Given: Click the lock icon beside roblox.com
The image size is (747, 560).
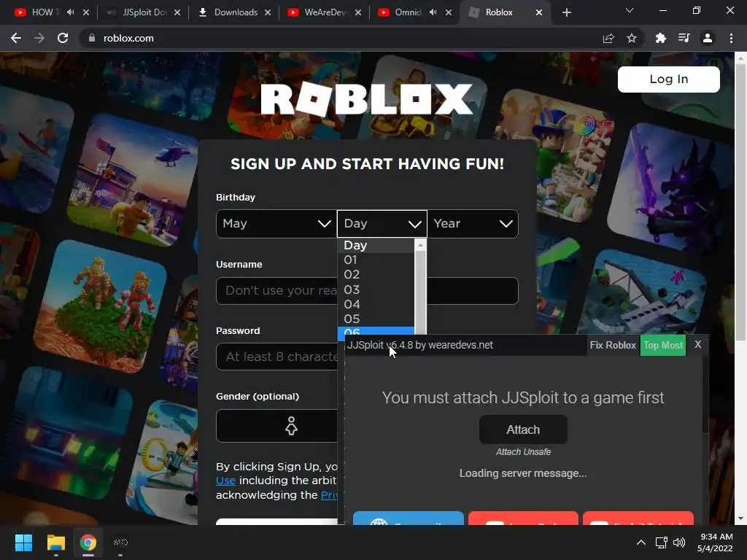Looking at the screenshot, I should click(92, 38).
